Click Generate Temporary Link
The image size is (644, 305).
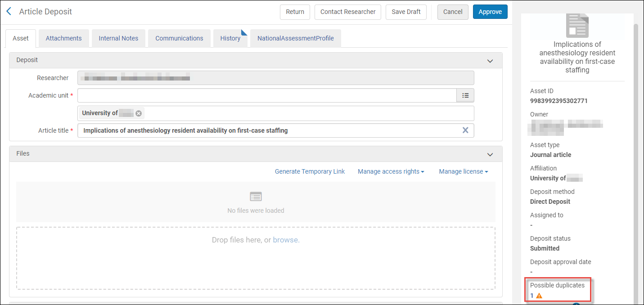click(310, 171)
